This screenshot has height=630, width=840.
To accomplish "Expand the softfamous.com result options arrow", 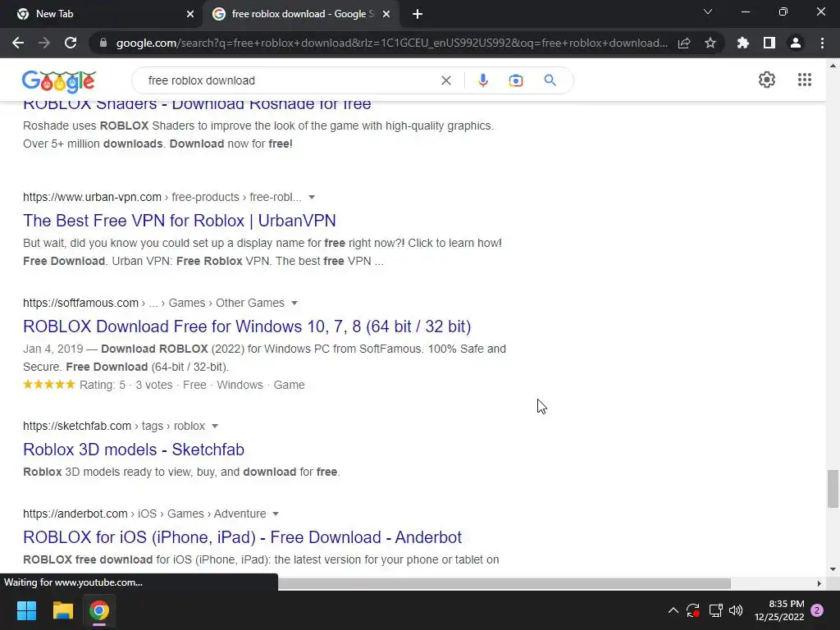I will tap(294, 303).
